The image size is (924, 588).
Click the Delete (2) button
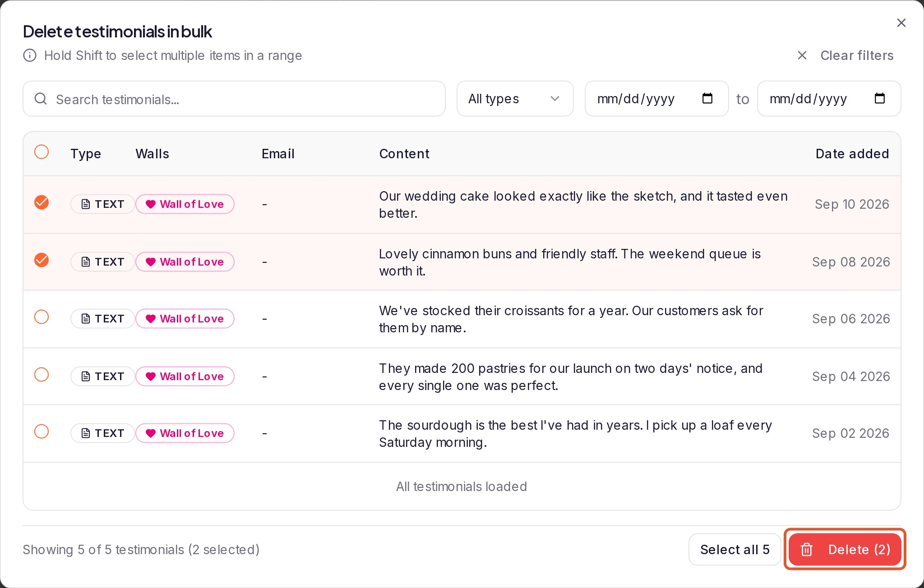tap(845, 549)
